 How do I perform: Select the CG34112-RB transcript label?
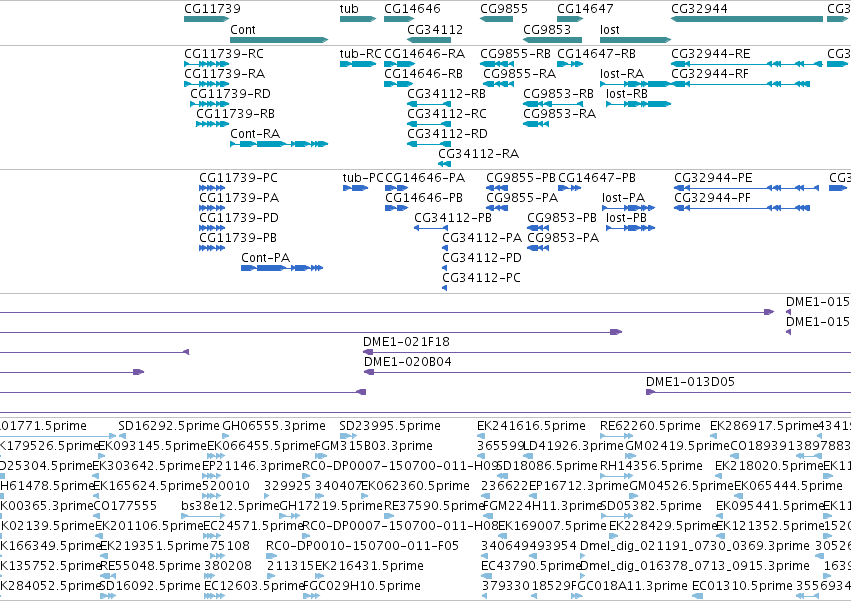click(x=447, y=94)
